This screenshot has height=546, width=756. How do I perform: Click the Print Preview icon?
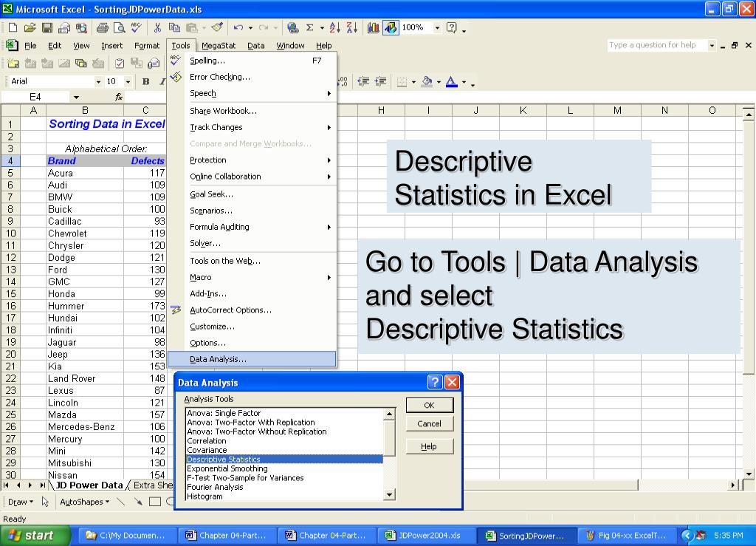tap(119, 27)
